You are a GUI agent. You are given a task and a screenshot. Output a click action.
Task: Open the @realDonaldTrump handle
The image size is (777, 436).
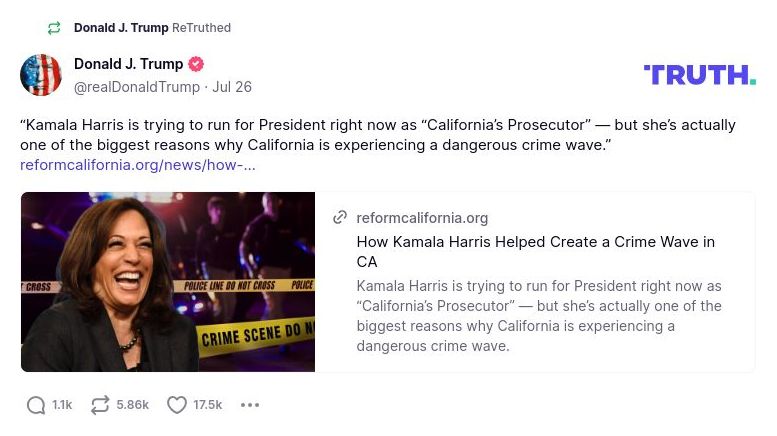(137, 87)
